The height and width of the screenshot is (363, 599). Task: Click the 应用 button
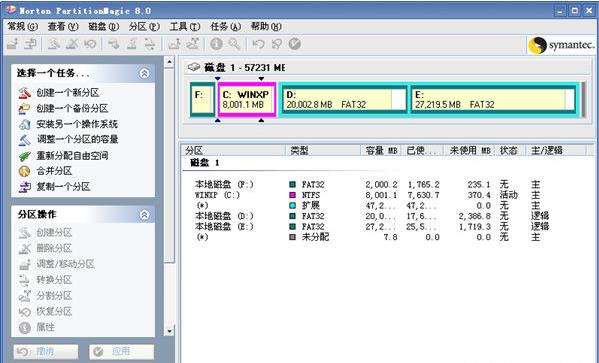click(x=121, y=352)
